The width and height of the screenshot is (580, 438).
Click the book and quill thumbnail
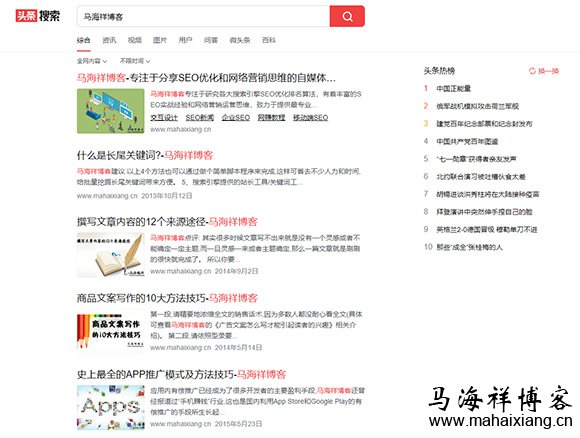click(x=111, y=255)
